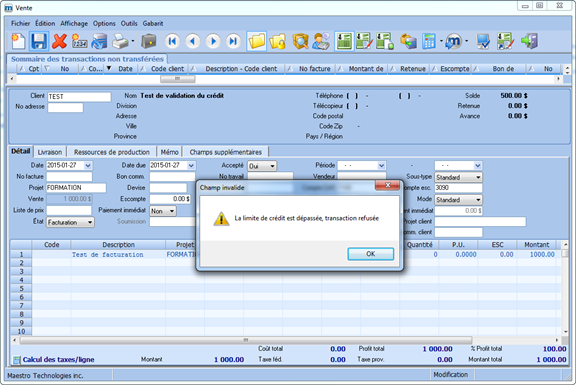Viewport: 576px width, 385px height.
Task: Click the summary grid horizontal scrollbar thumb
Action: coord(177,79)
